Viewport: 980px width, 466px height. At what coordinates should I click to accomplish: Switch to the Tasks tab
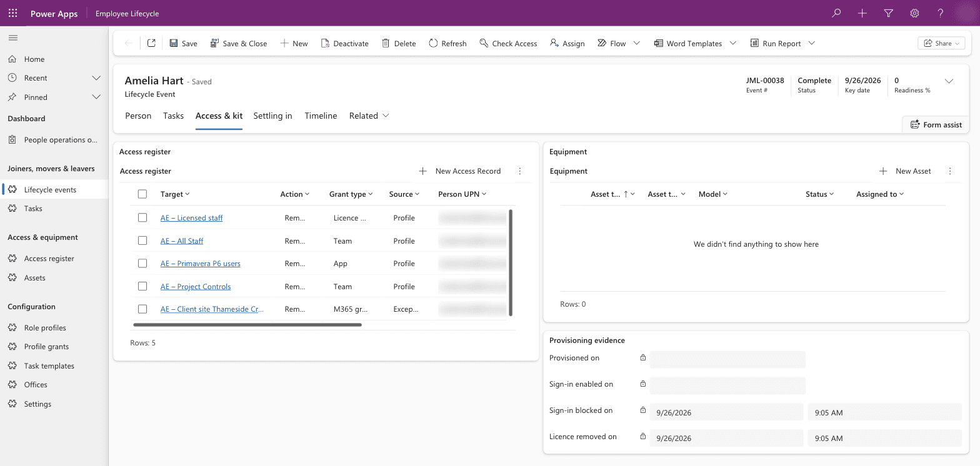coord(173,116)
